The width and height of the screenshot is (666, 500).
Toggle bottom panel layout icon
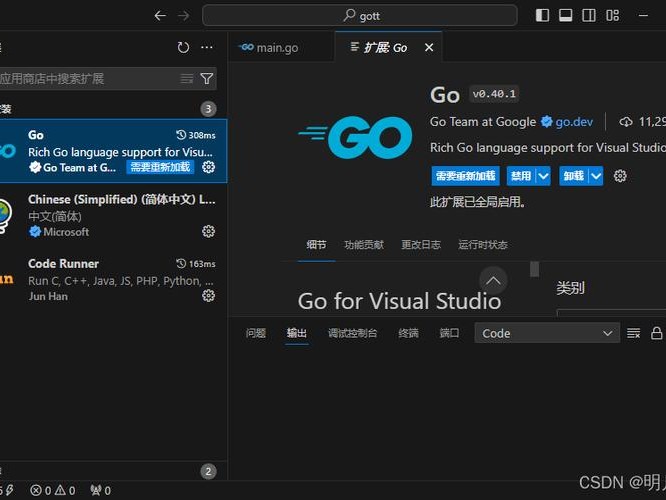(x=565, y=15)
